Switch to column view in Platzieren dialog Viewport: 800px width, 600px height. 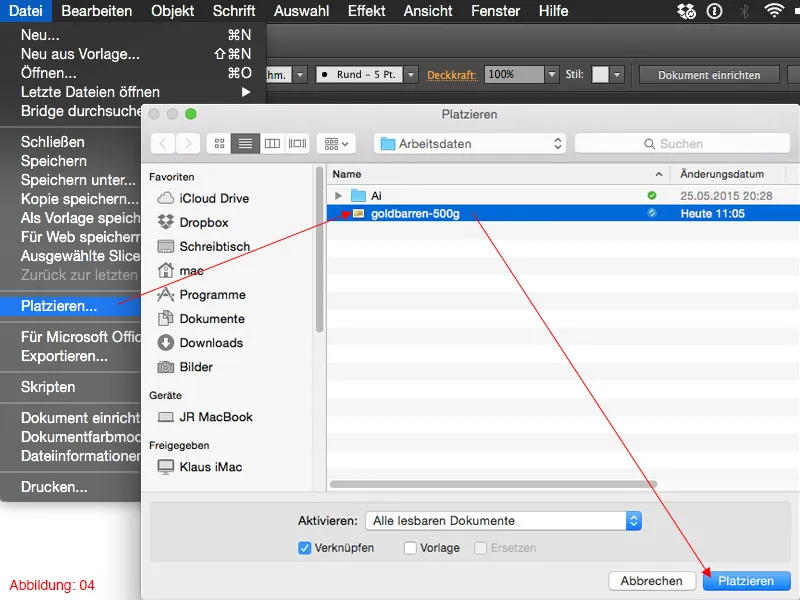[272, 144]
